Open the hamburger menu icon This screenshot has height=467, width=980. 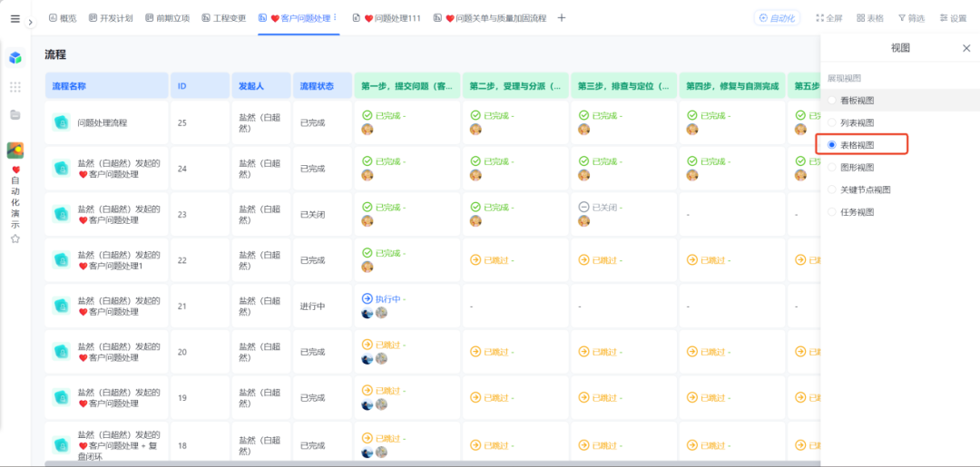[x=15, y=19]
